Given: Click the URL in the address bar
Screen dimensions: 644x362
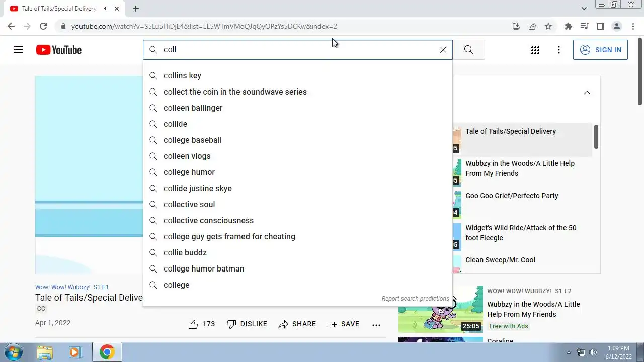Looking at the screenshot, I should [204, 26].
